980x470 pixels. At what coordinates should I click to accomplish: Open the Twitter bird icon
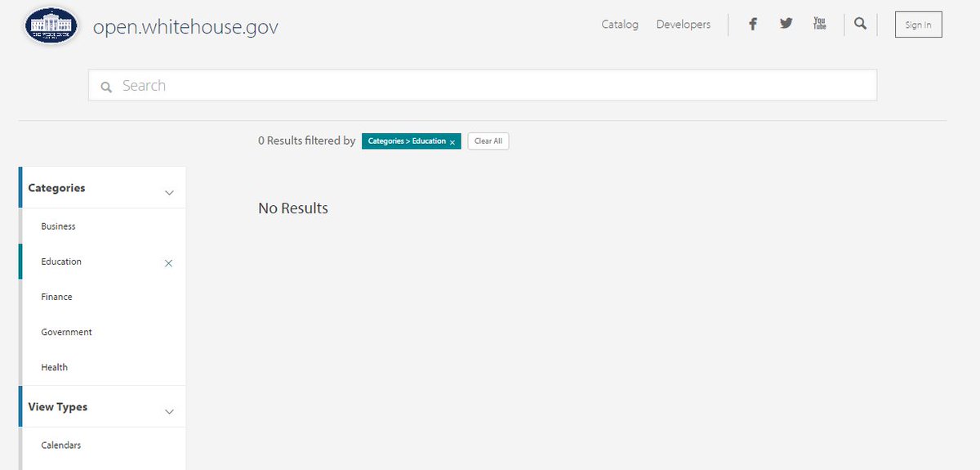coord(786,24)
